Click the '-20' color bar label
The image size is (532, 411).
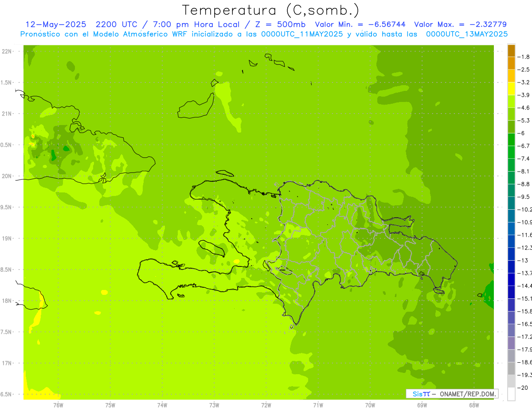523,388
